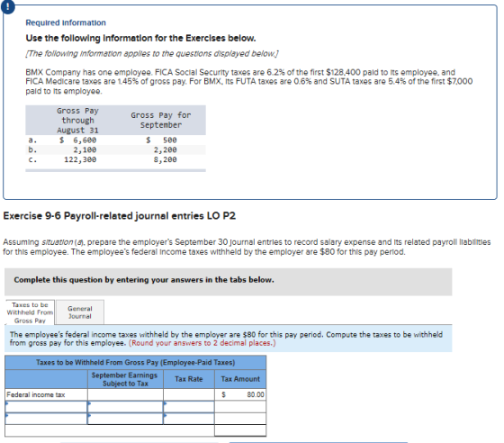Select second row September Earnings input

tap(125, 407)
